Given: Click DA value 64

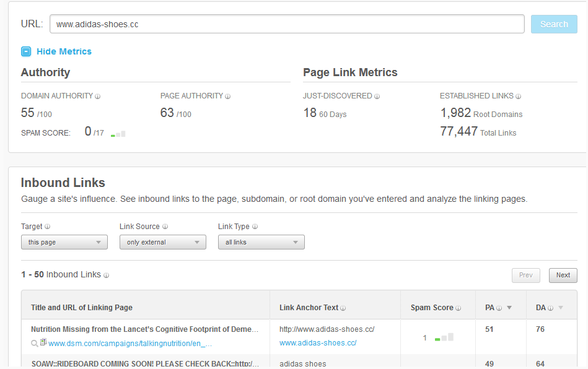Looking at the screenshot, I should point(540,364).
